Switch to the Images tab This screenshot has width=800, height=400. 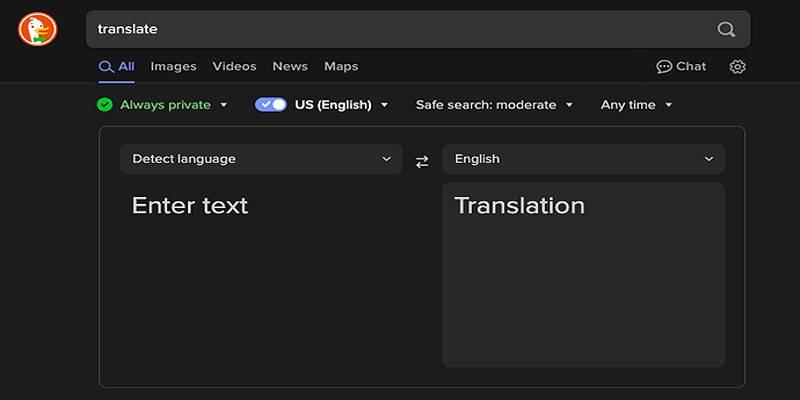[x=173, y=67]
